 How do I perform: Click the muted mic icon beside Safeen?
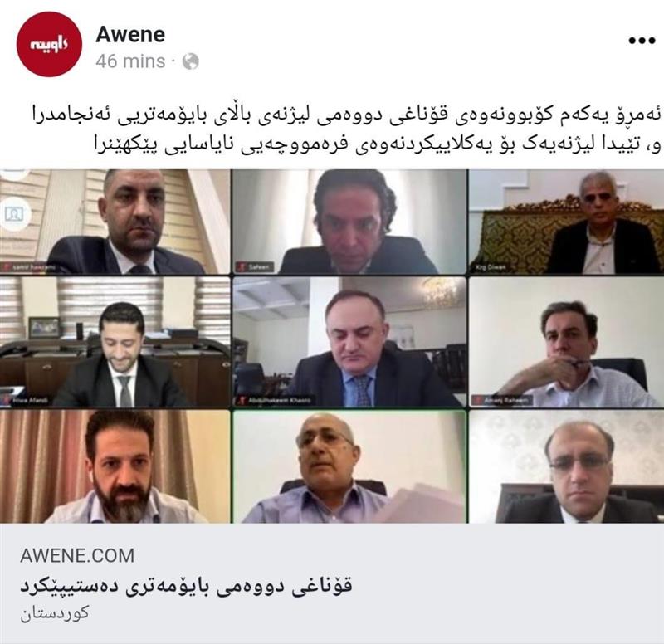(x=242, y=266)
